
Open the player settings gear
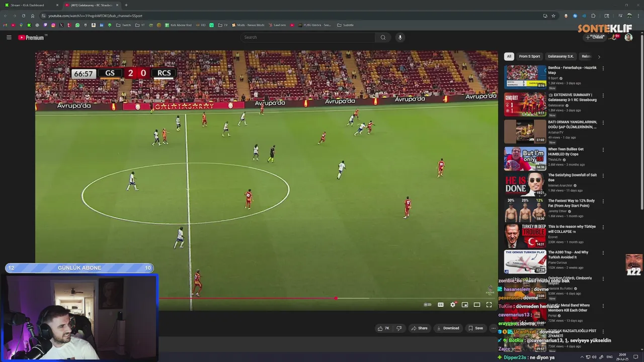[x=453, y=305]
